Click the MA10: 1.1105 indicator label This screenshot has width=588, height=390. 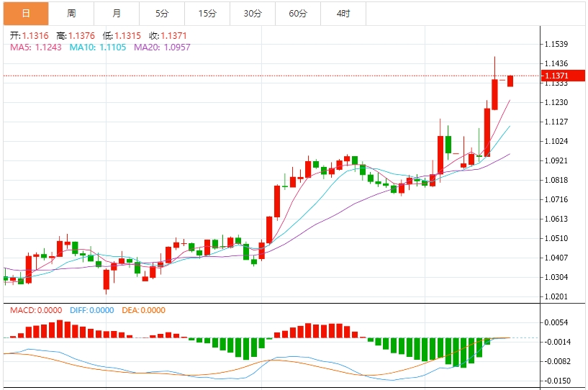(97, 47)
